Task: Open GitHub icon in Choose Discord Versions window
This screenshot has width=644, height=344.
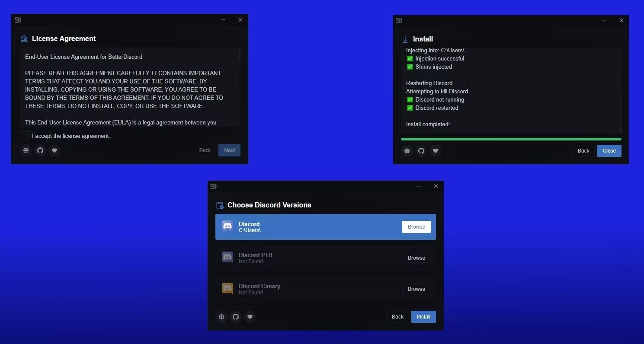Action: click(x=236, y=317)
